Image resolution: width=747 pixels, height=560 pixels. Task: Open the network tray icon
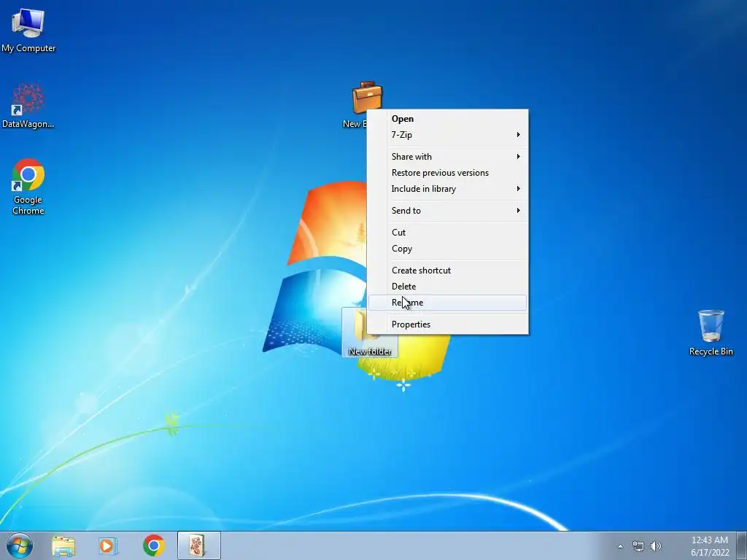(638, 546)
